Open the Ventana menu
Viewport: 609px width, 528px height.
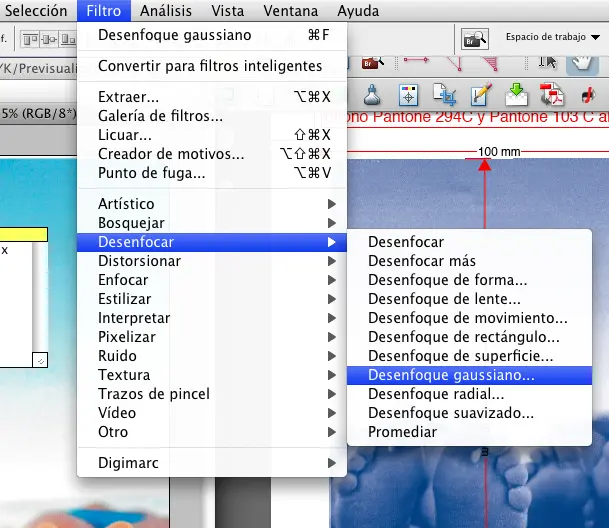coord(291,11)
